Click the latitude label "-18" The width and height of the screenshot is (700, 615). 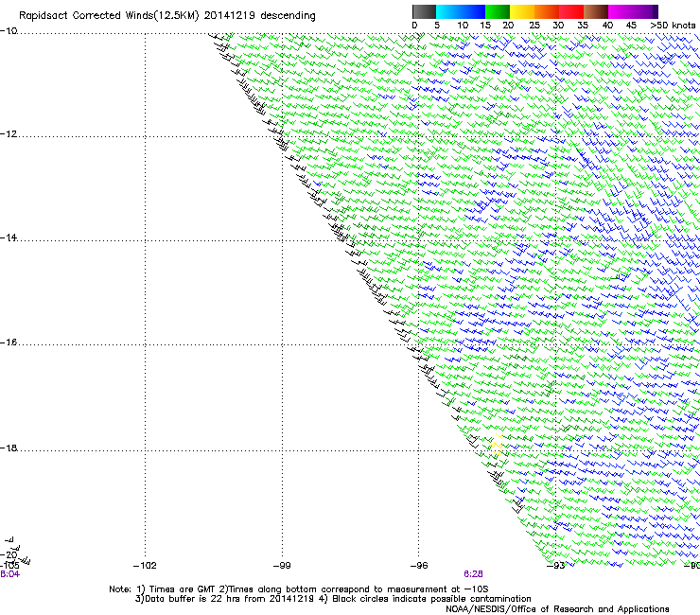pos(9,448)
